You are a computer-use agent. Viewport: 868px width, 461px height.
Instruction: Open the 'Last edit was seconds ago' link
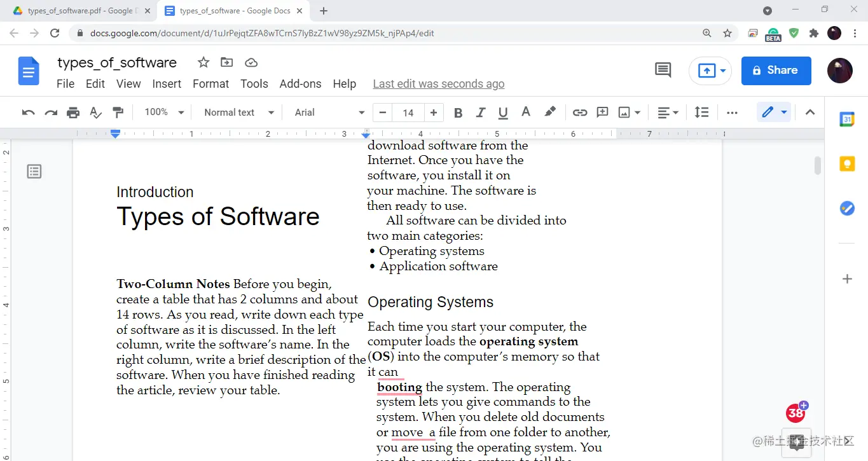click(439, 84)
